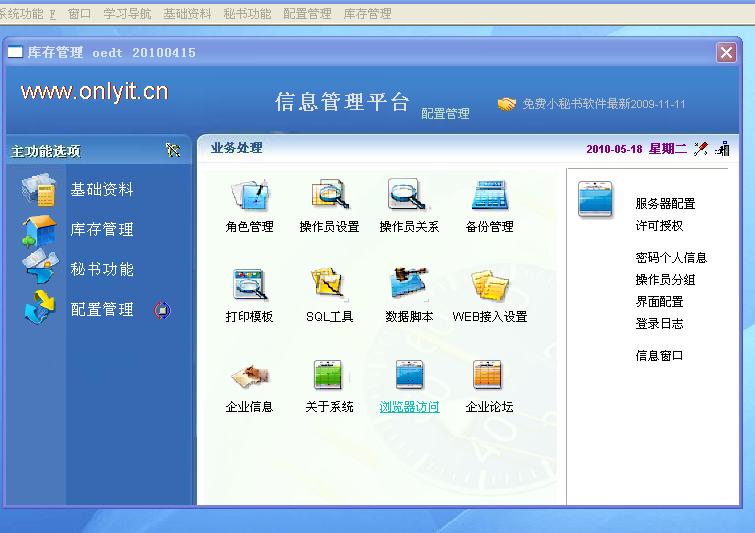Open 登录日志 from right panel

tap(659, 323)
